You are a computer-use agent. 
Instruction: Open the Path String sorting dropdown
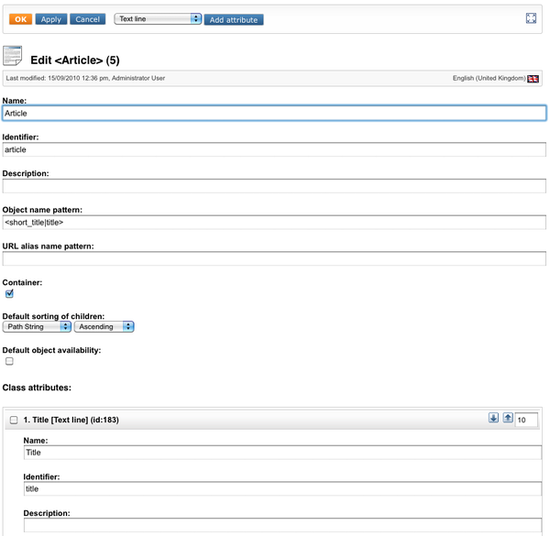tap(37, 327)
